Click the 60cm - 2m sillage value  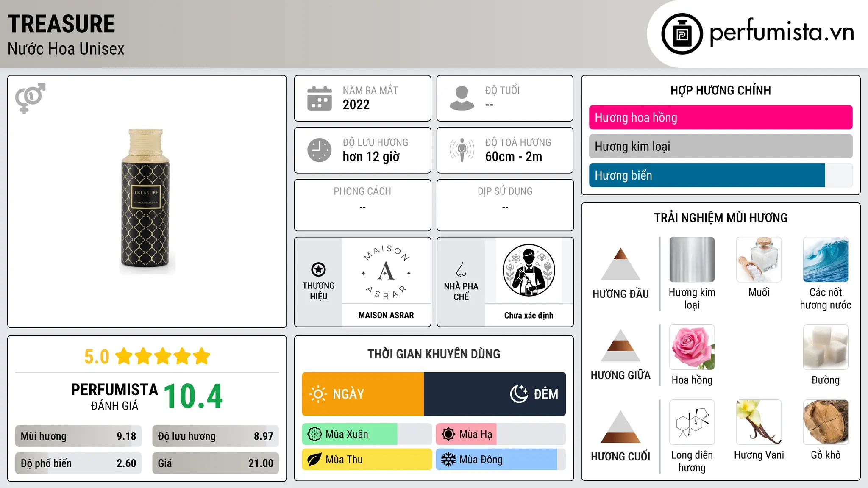pyautogui.click(x=514, y=157)
